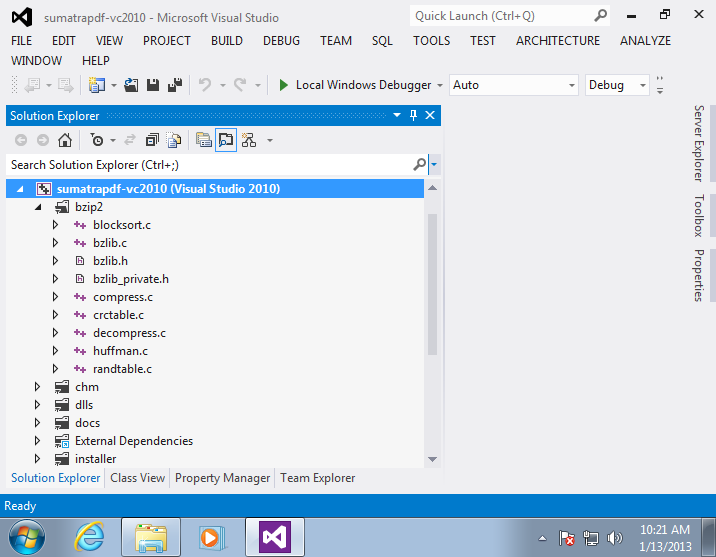Click search magnifier in Solution Explorer
The height and width of the screenshot is (557, 716).
[x=420, y=164]
